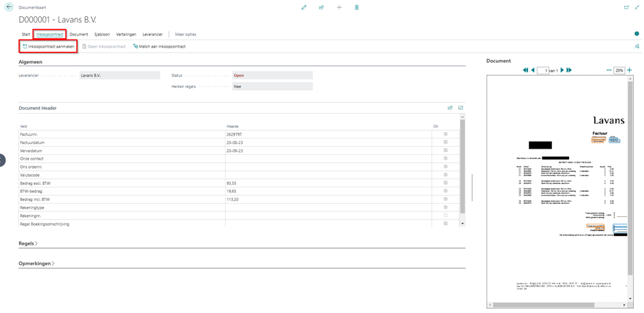Click the Document Header table vertical scrollbar
The image size is (644, 313).
[463, 166]
